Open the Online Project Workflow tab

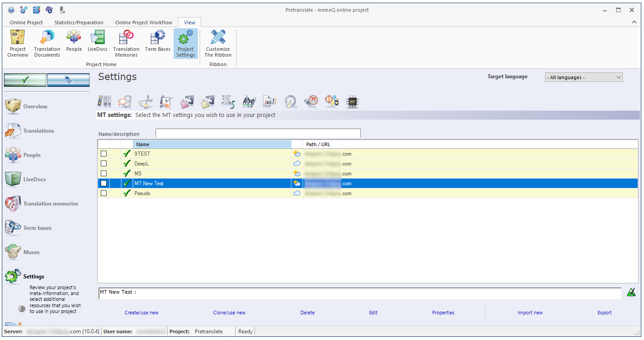[x=143, y=22]
